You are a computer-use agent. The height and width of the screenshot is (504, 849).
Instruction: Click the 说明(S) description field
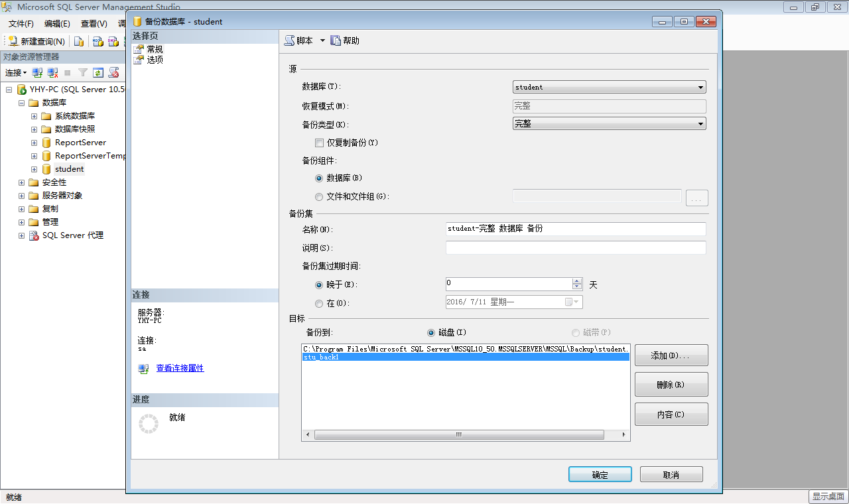(576, 247)
